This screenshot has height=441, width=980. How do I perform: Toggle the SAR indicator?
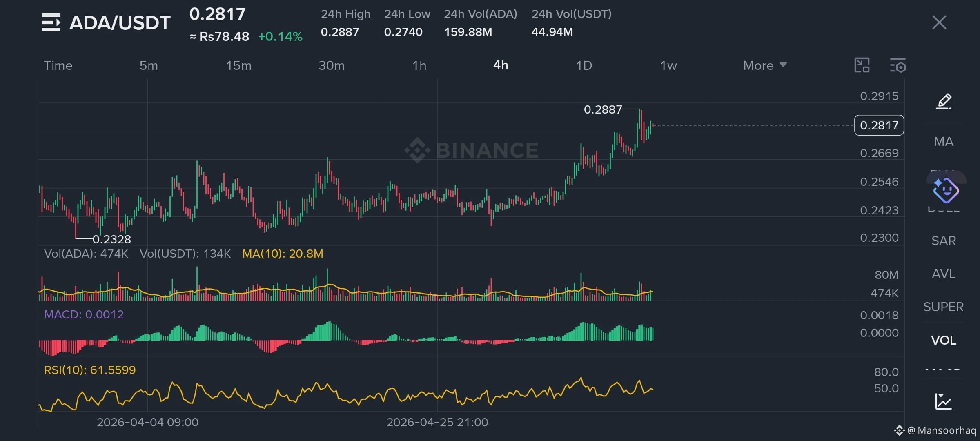coord(944,241)
